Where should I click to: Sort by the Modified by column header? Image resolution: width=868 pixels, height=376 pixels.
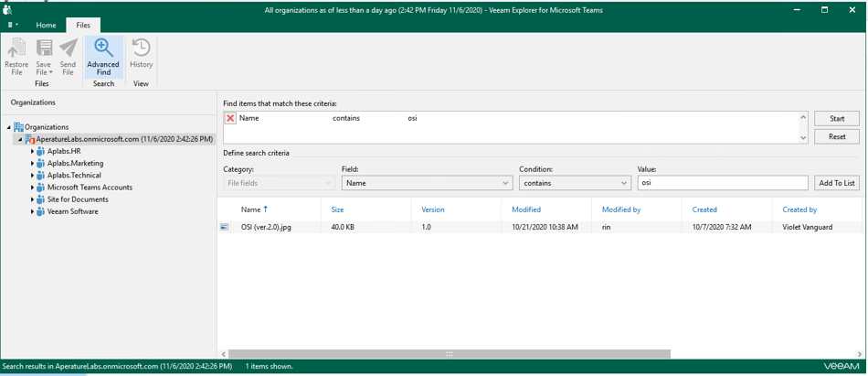621,209
